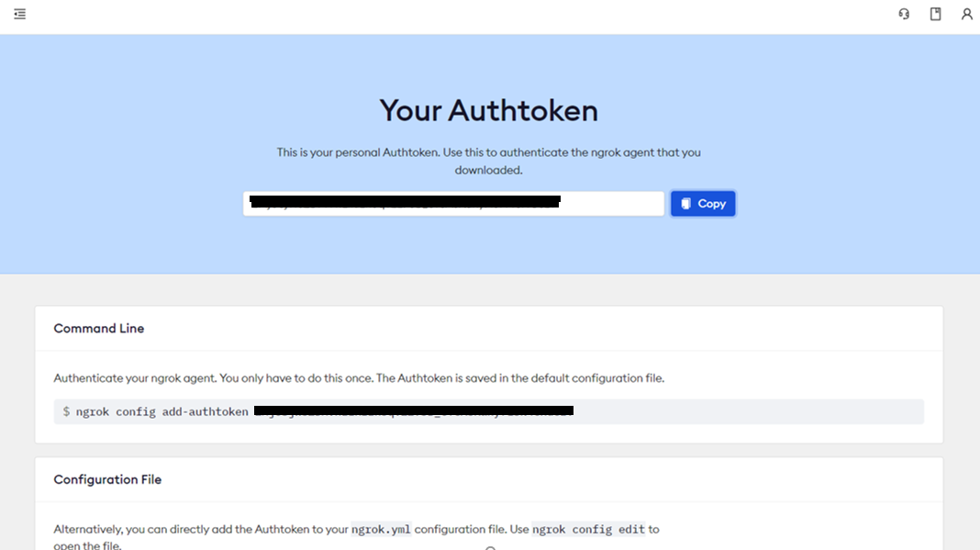
Task: Click the $ prompt symbol in the command block
Action: tap(66, 412)
